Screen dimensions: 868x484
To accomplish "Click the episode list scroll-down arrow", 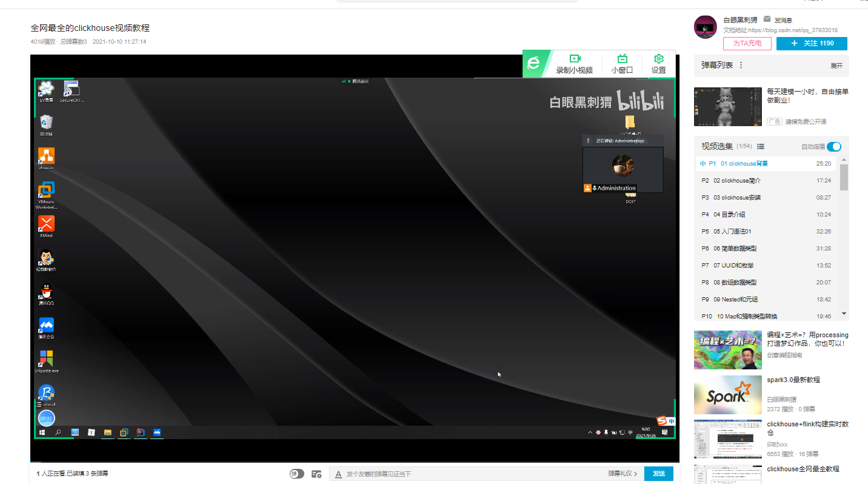I will tap(844, 314).
